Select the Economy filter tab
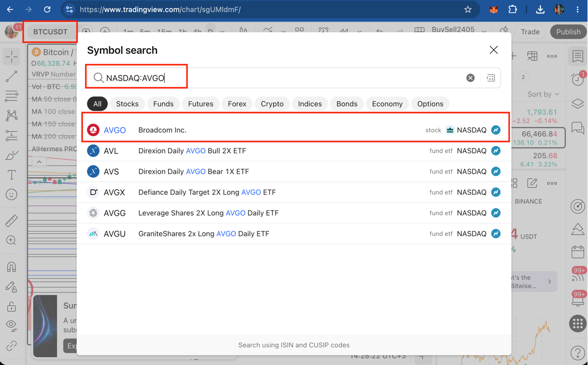The height and width of the screenshot is (365, 588). tap(387, 104)
